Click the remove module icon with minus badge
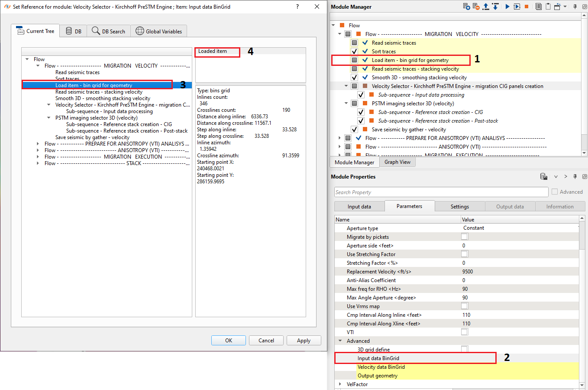 (476, 6)
